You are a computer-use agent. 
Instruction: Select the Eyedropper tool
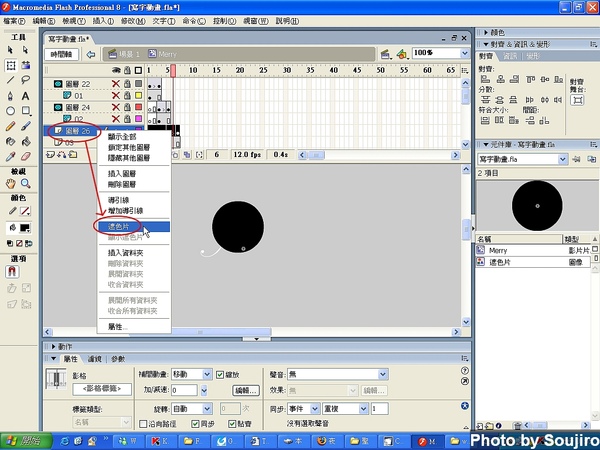(10, 157)
